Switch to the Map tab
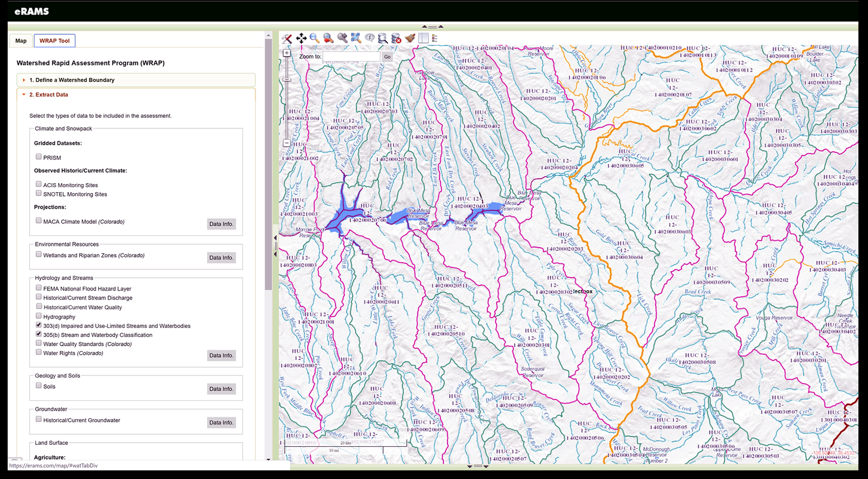The height and width of the screenshot is (479, 868). [x=21, y=41]
